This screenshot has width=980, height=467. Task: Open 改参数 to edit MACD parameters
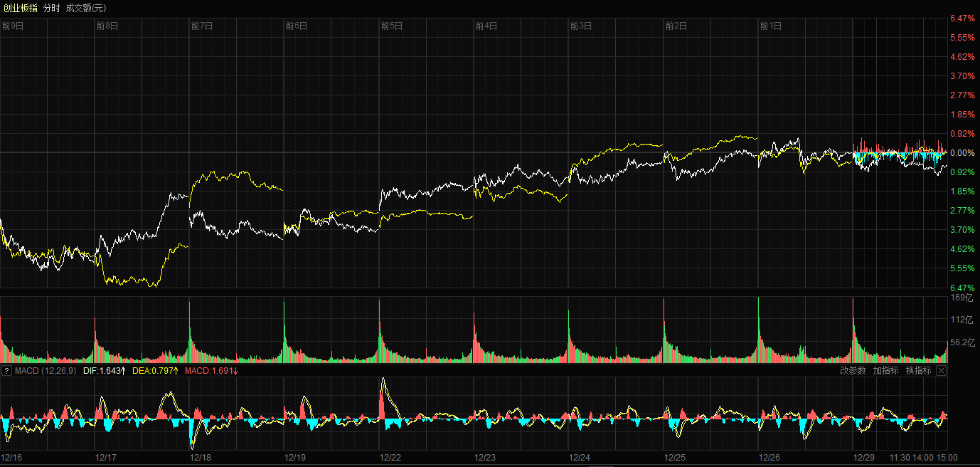point(853,371)
